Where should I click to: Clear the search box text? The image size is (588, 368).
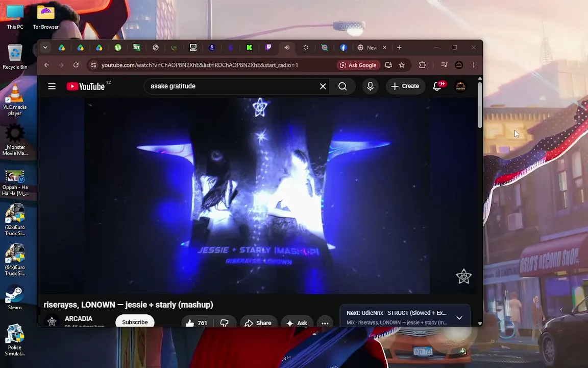323,86
